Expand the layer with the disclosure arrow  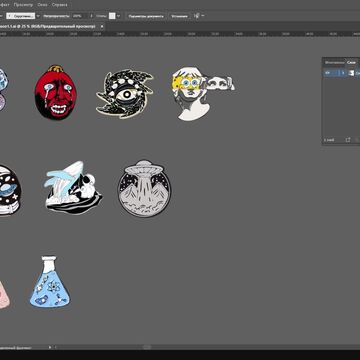click(x=343, y=73)
